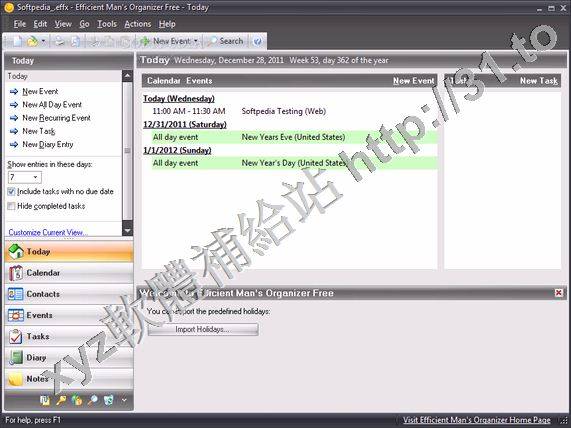Click the magnifier Search icon in bottom strip
This screenshot has width=571, height=428.
tap(93, 400)
